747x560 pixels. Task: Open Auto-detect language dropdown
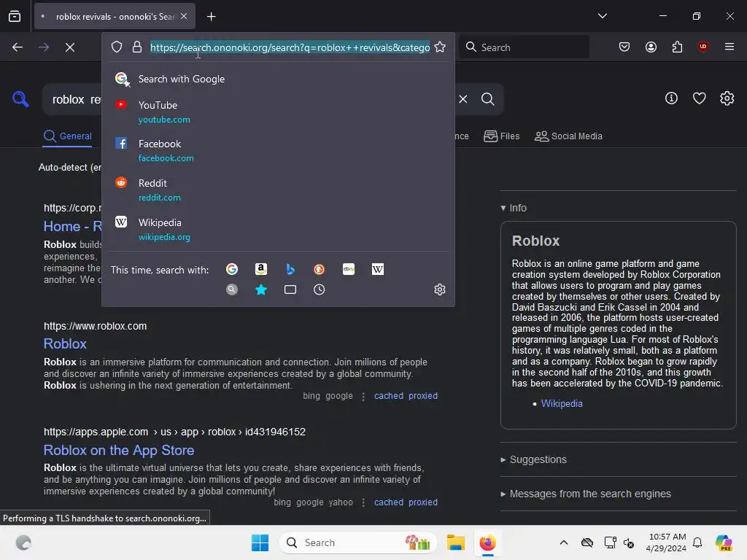point(69,168)
